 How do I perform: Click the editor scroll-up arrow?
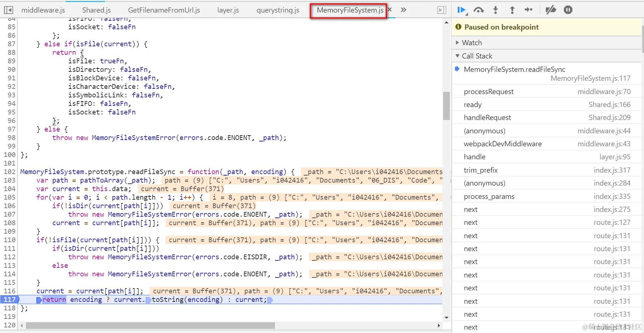click(x=447, y=23)
